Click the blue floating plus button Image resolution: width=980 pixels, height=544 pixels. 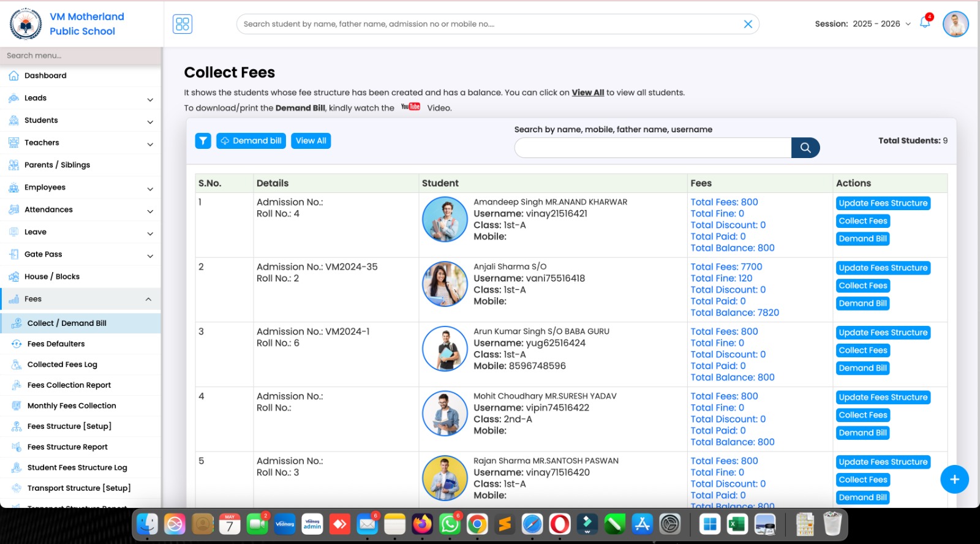[954, 479]
